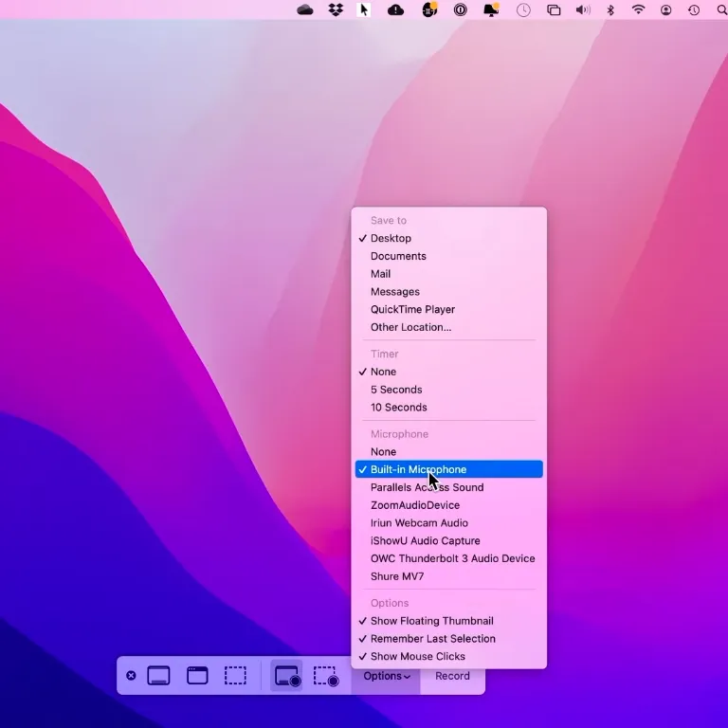728x728 pixels.
Task: Open the Wi-Fi menu bar icon
Action: pos(638,9)
